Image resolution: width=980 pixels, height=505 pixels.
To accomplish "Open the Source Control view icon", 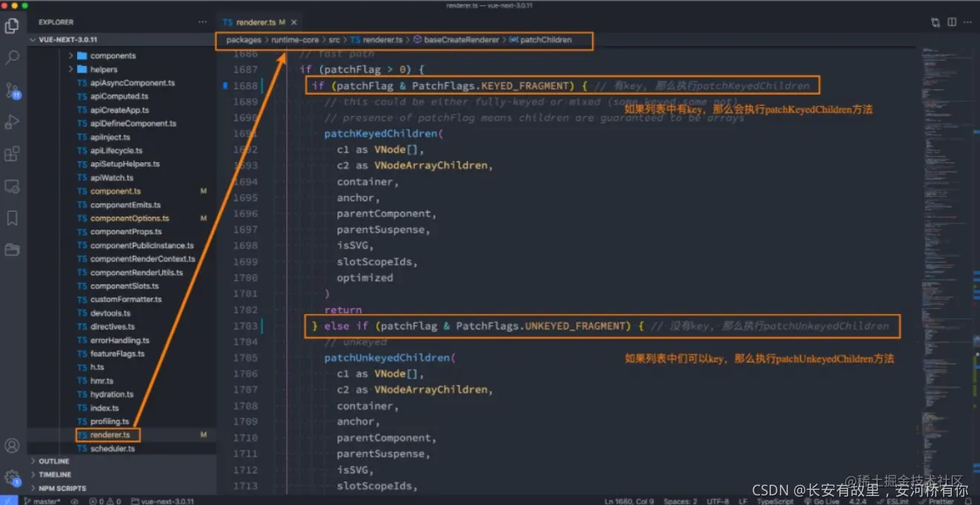I will (x=12, y=90).
